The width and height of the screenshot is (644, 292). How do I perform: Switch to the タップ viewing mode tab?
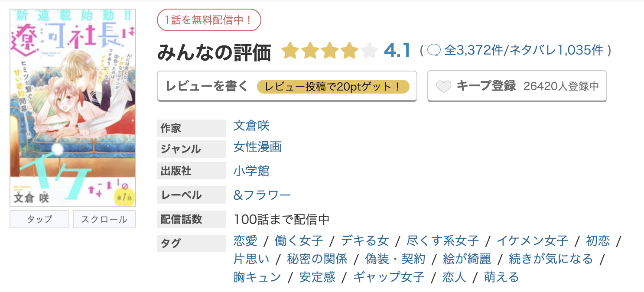point(39,219)
